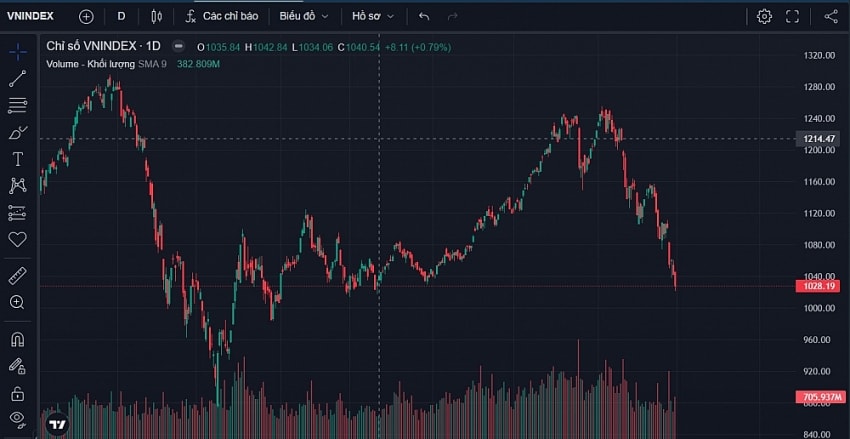Click the 1320.00 price axis label

coord(819,55)
